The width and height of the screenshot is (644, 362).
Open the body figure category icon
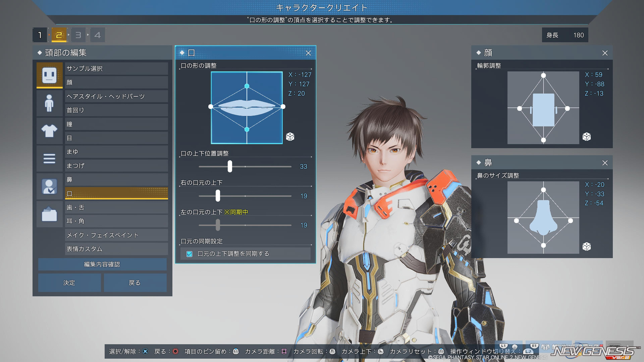coord(49,103)
